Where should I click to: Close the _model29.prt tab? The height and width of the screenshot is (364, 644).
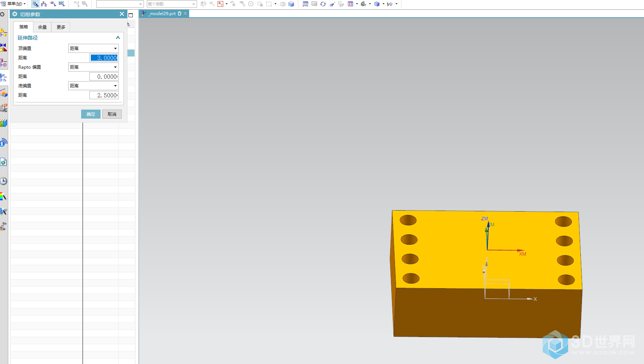click(185, 13)
